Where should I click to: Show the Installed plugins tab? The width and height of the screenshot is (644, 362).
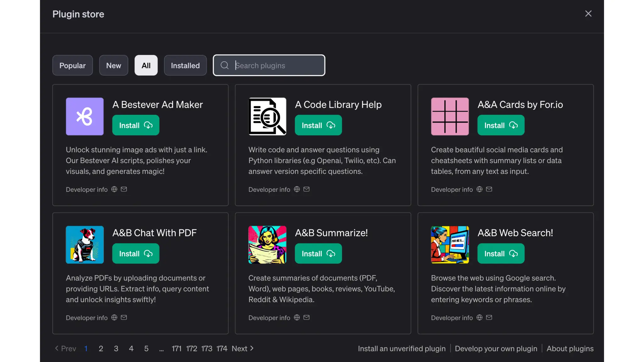click(185, 65)
